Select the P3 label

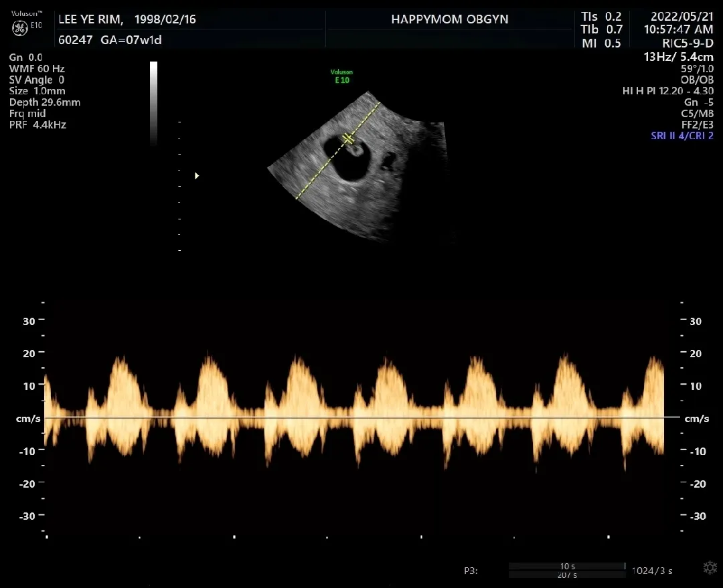471,571
